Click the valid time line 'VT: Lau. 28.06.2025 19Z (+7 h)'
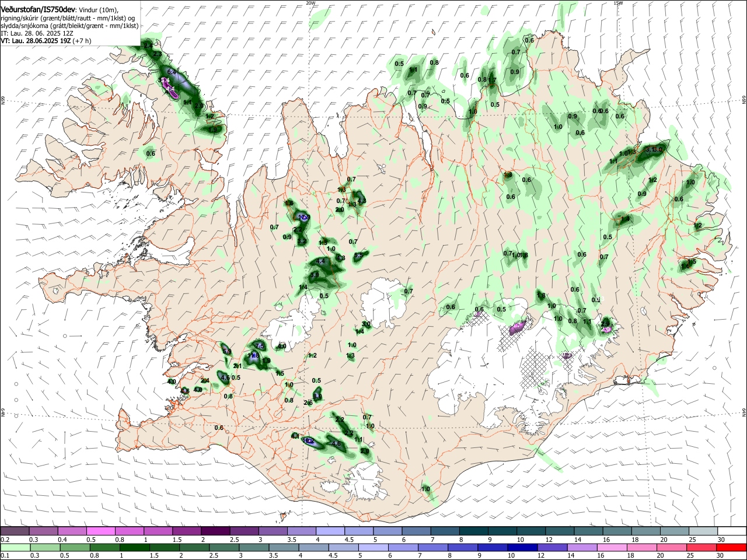The height and width of the screenshot is (560, 747). click(46, 41)
